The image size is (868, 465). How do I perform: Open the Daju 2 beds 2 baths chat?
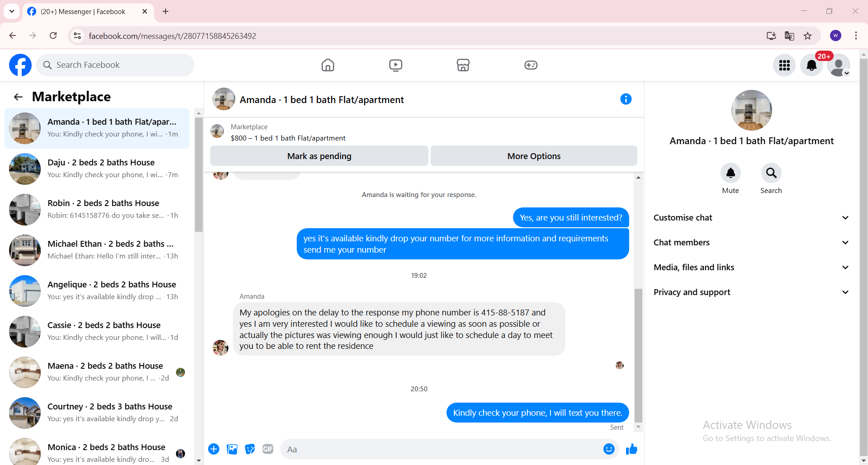[x=97, y=169]
